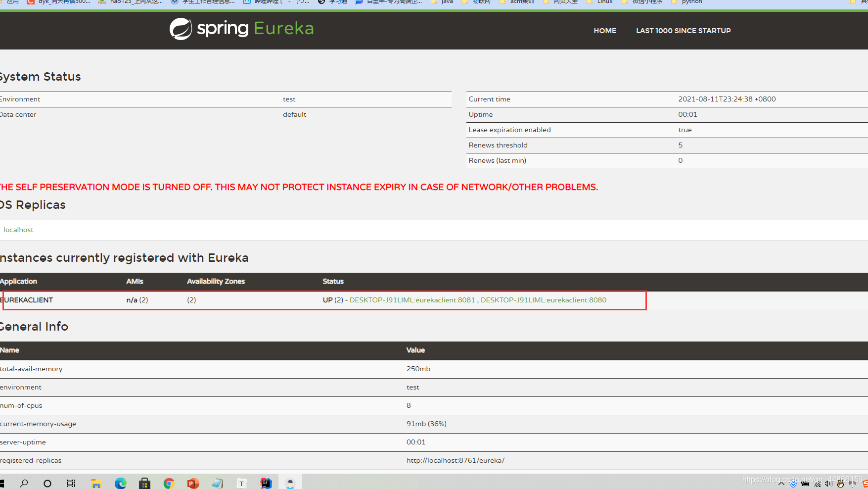Open PowerPoint from the taskbar
The width and height of the screenshot is (868, 489).
click(193, 483)
